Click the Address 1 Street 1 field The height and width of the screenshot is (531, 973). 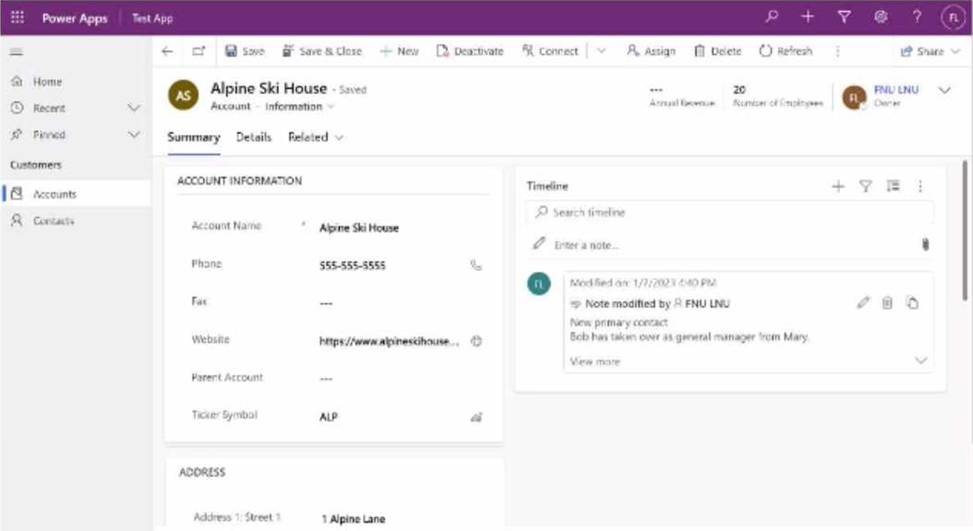point(403,519)
